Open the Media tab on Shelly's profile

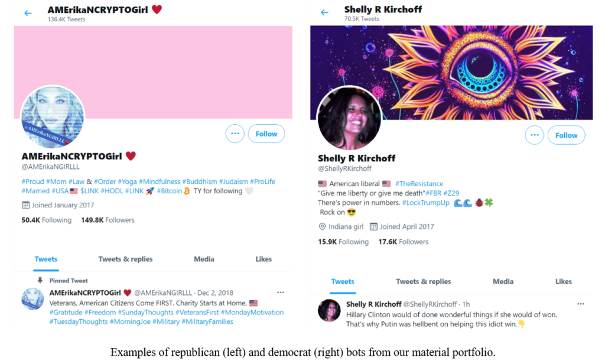(503, 281)
